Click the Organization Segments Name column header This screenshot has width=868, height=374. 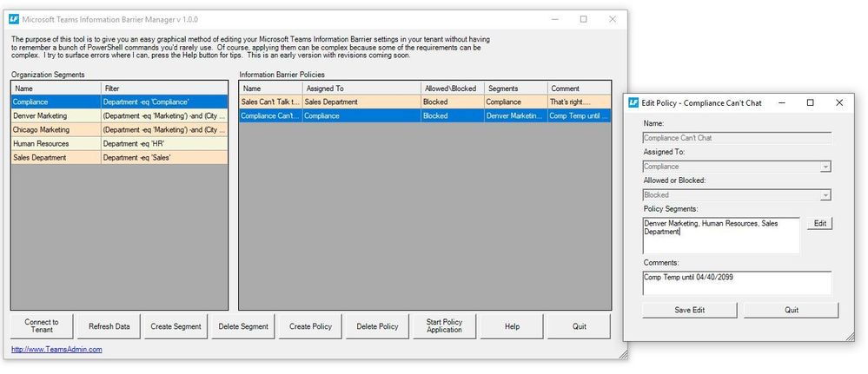pos(56,88)
